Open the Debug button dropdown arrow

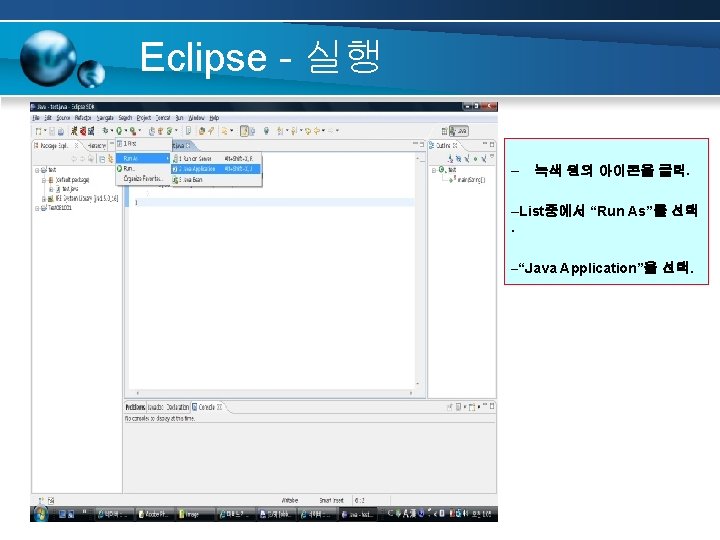(112, 131)
